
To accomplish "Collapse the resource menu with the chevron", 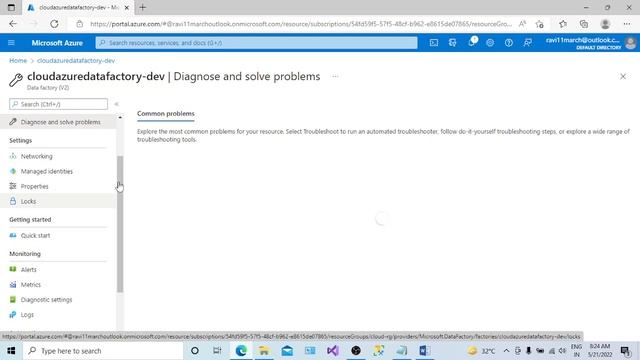I will click(116, 104).
